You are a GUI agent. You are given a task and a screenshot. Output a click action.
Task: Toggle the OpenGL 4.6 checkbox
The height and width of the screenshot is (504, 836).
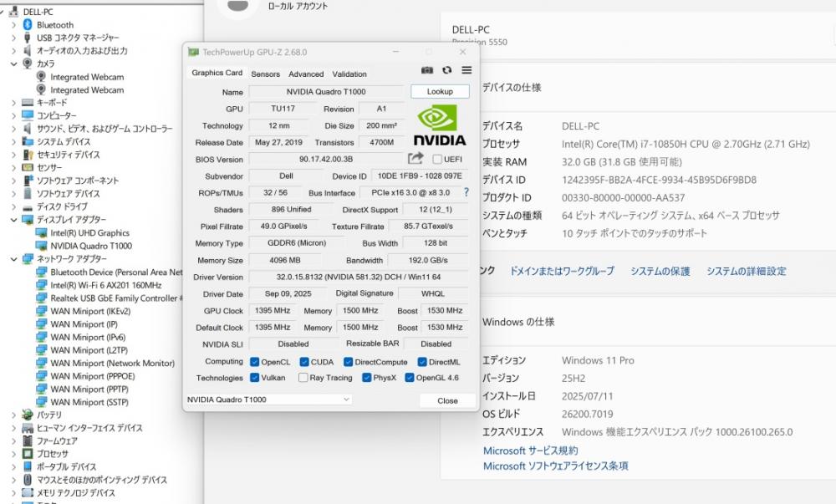(x=410, y=377)
